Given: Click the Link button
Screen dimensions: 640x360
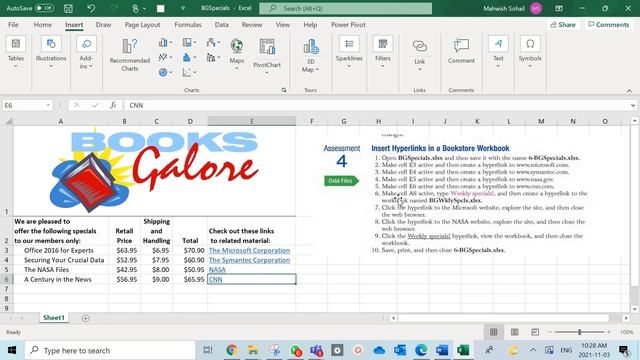Looking at the screenshot, I should pos(420,50).
